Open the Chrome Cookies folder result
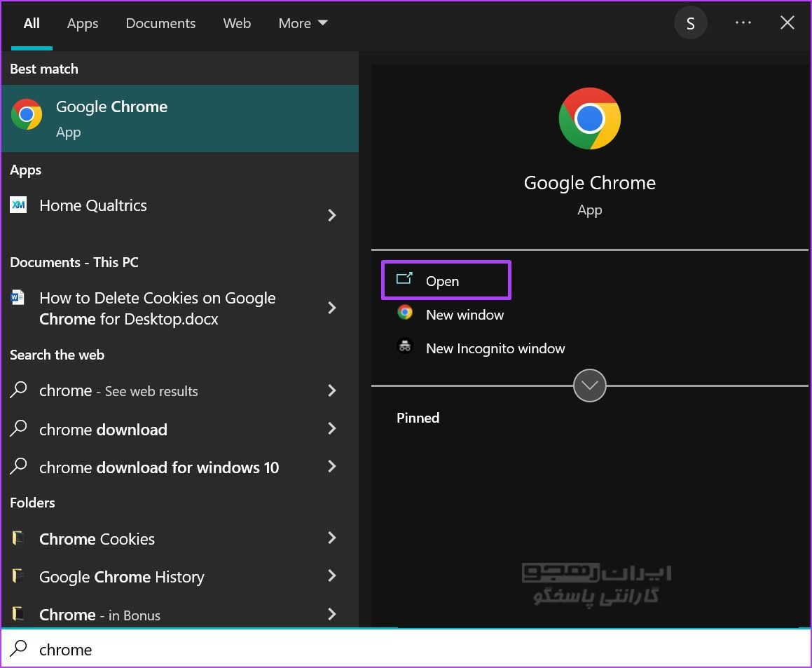Screen dimensions: 812x668 pyautogui.click(x=179, y=538)
